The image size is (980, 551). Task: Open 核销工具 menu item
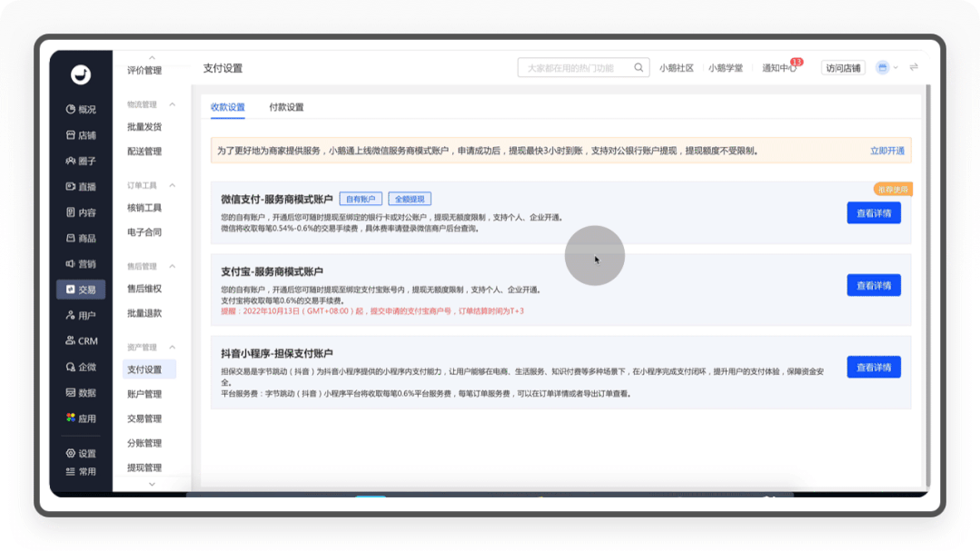click(x=144, y=207)
